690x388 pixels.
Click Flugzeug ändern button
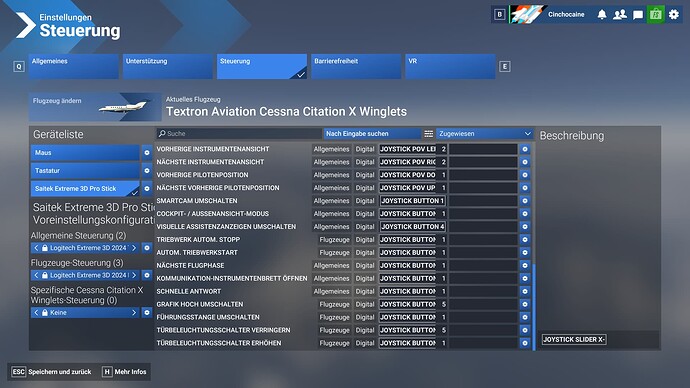(95, 107)
